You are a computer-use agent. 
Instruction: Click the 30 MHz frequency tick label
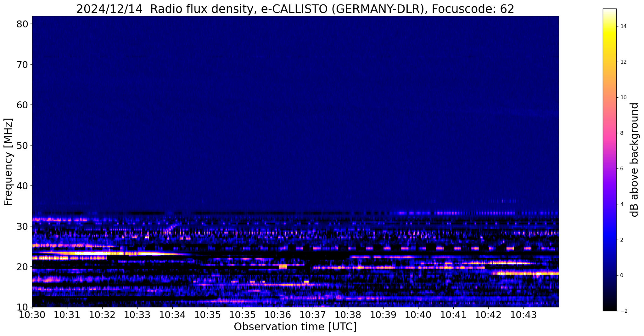click(23, 226)
